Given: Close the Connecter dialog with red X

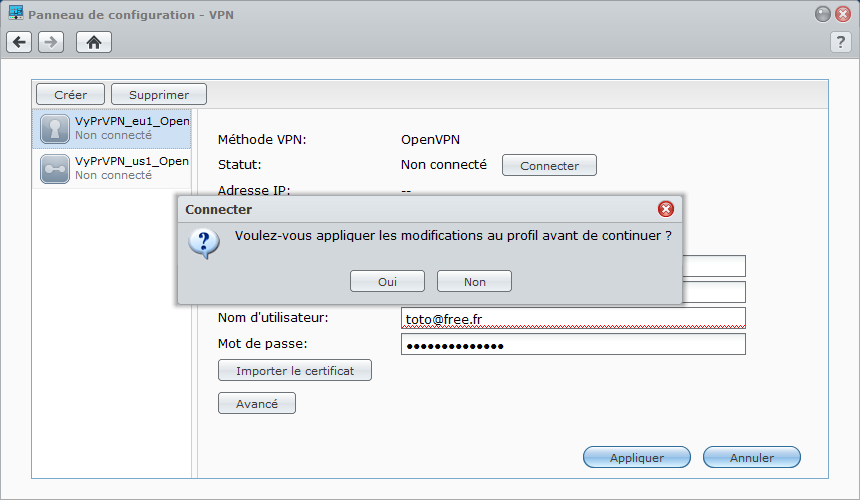Looking at the screenshot, I should point(666,209).
